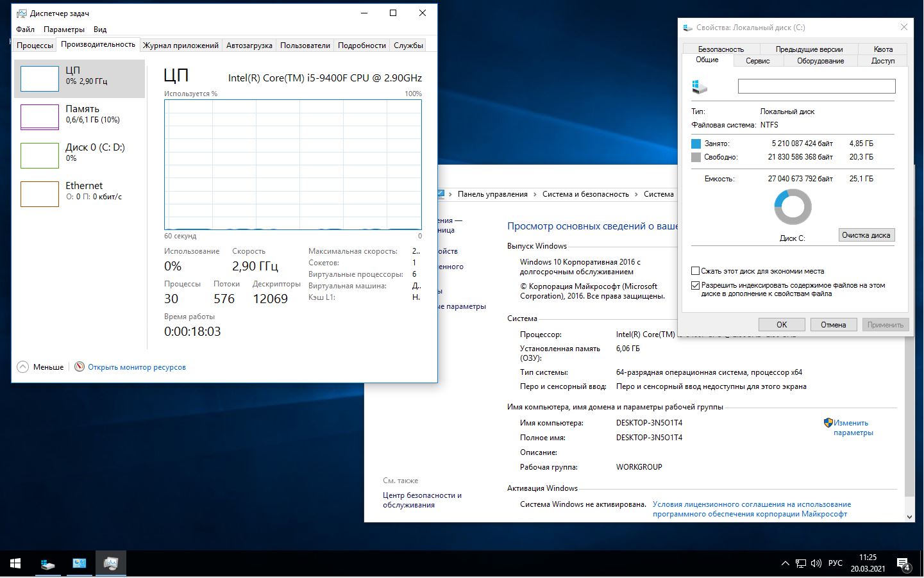924x578 pixels.
Task: Open the Параметры menu
Action: 64,29
